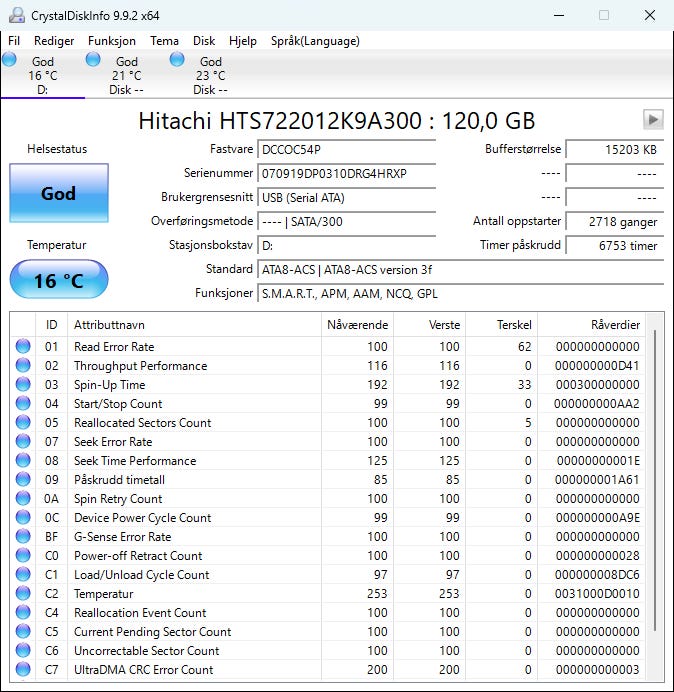Click status icon for Seek Time Performance
This screenshot has height=692, width=674.
[23, 460]
